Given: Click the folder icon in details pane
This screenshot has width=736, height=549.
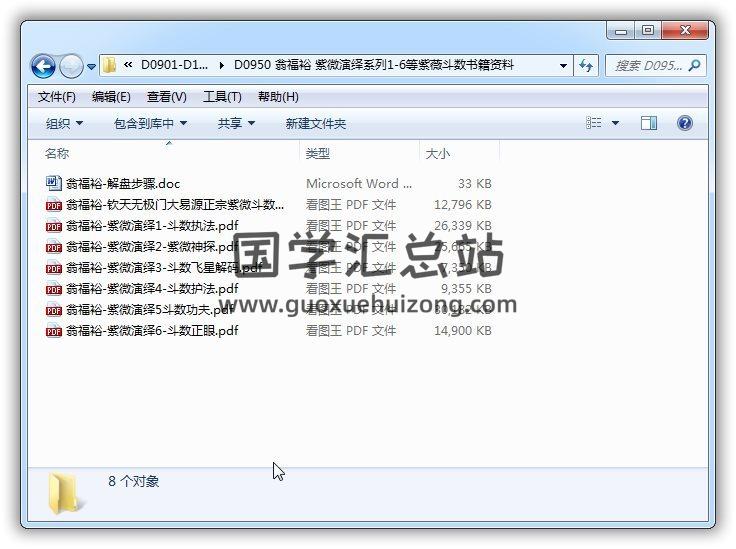Looking at the screenshot, I should coord(65,493).
